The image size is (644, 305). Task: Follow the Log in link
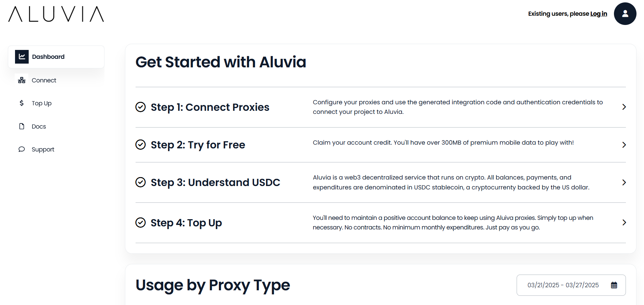pos(599,14)
